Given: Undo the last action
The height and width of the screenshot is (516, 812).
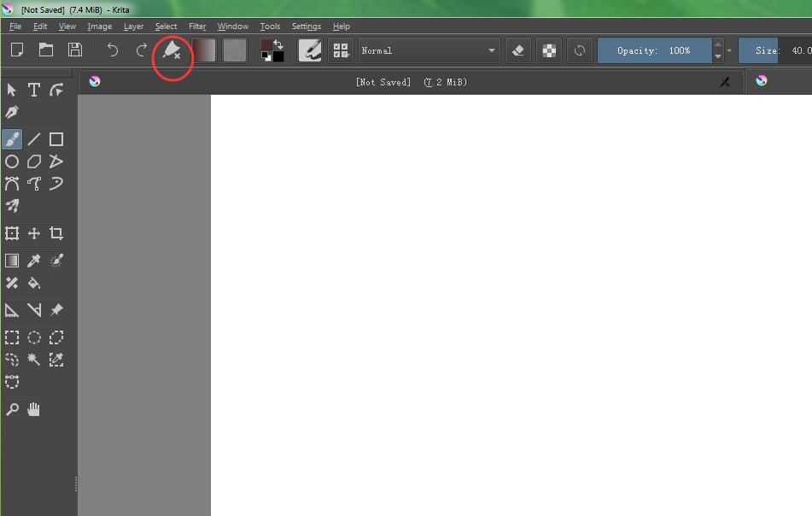Looking at the screenshot, I should pyautogui.click(x=113, y=50).
